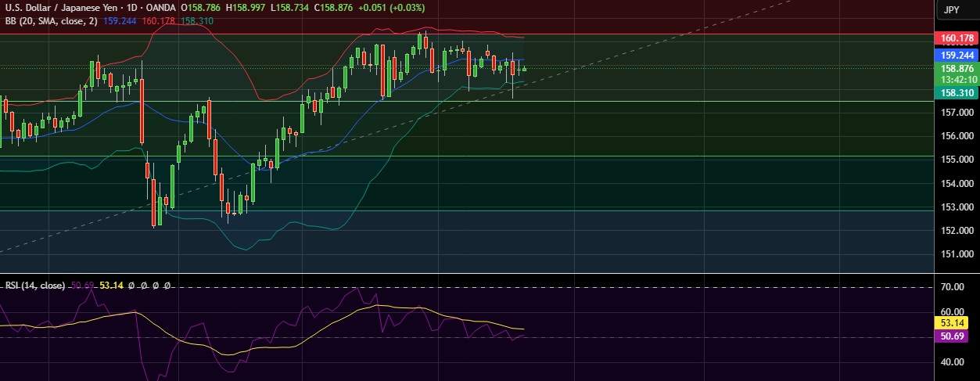Click the 160.178 upper band price label
The image size is (980, 381).
pyautogui.click(x=957, y=38)
